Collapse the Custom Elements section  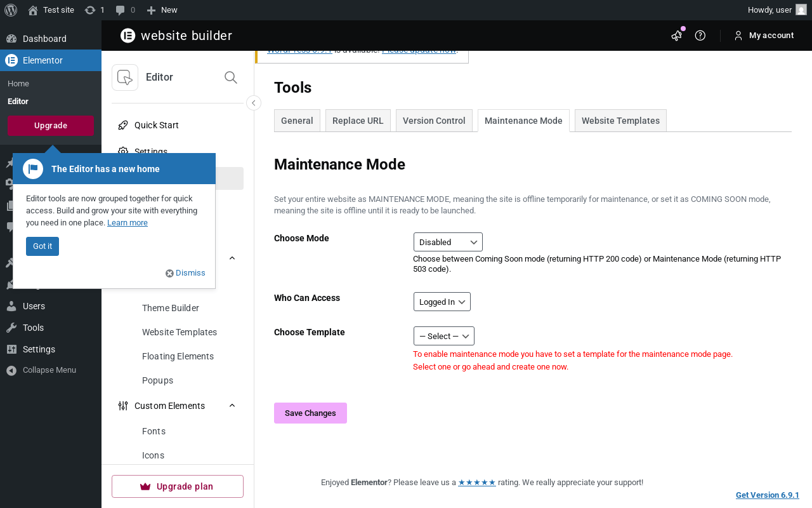232,406
